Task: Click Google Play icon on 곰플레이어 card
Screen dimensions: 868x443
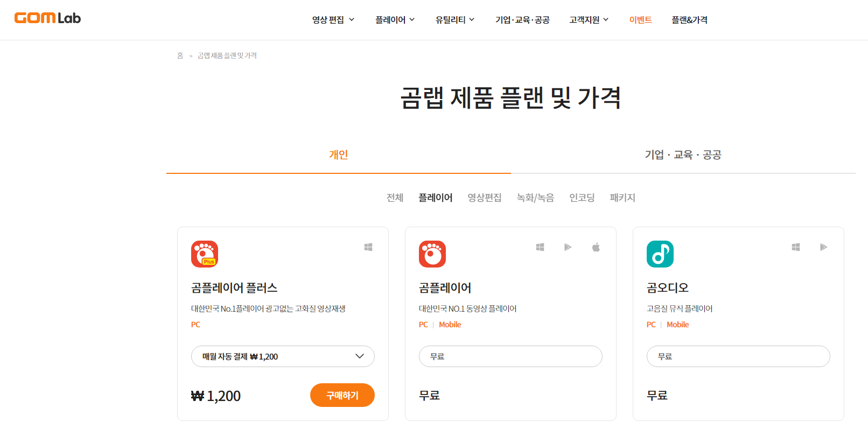Action: (x=568, y=247)
